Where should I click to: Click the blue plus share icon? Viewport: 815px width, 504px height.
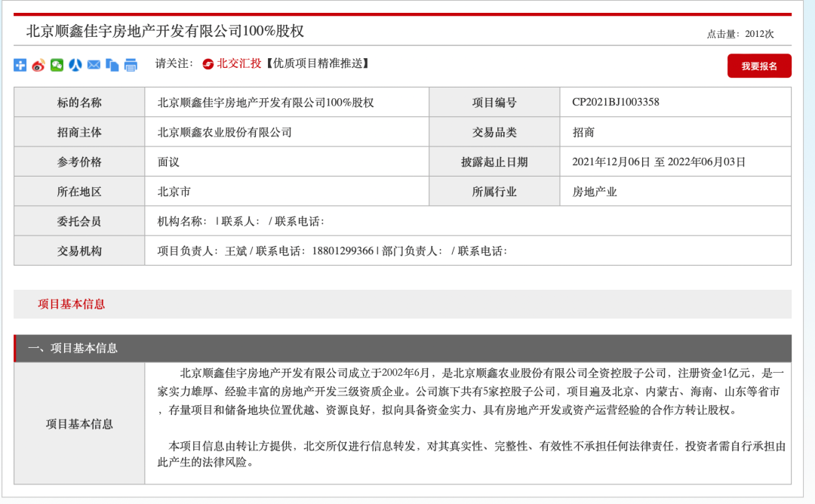point(20,65)
